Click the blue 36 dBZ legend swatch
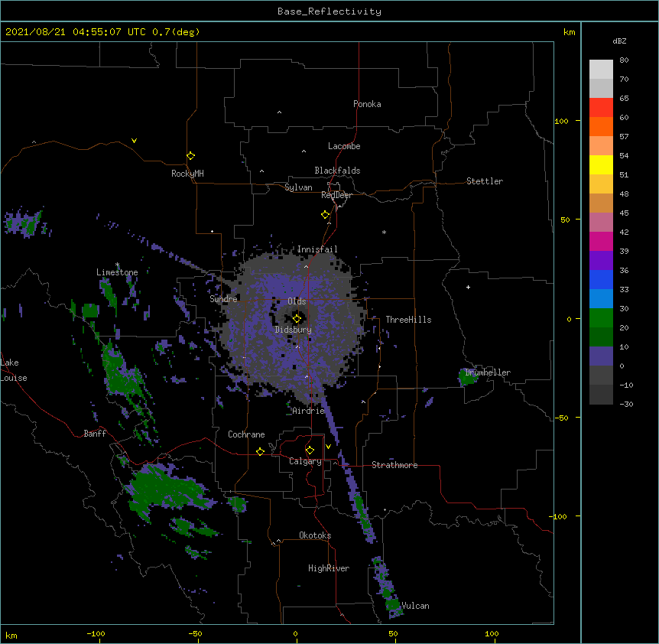This screenshot has width=659, height=644. [x=601, y=279]
